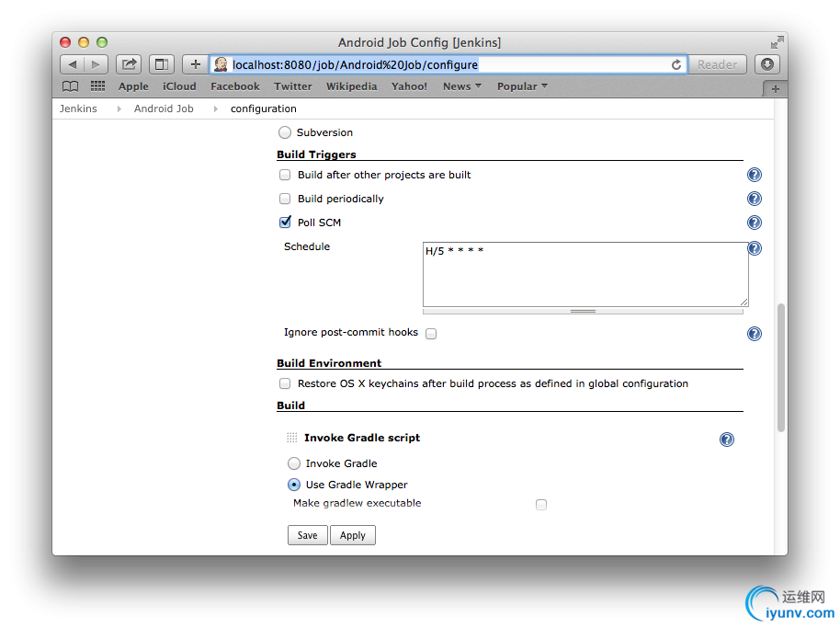Click the Build Environment section heading
The height and width of the screenshot is (628, 840).
pos(329,363)
